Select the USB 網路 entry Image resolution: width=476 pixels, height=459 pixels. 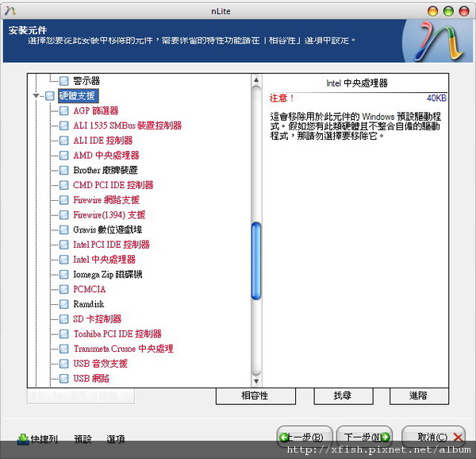91,379
